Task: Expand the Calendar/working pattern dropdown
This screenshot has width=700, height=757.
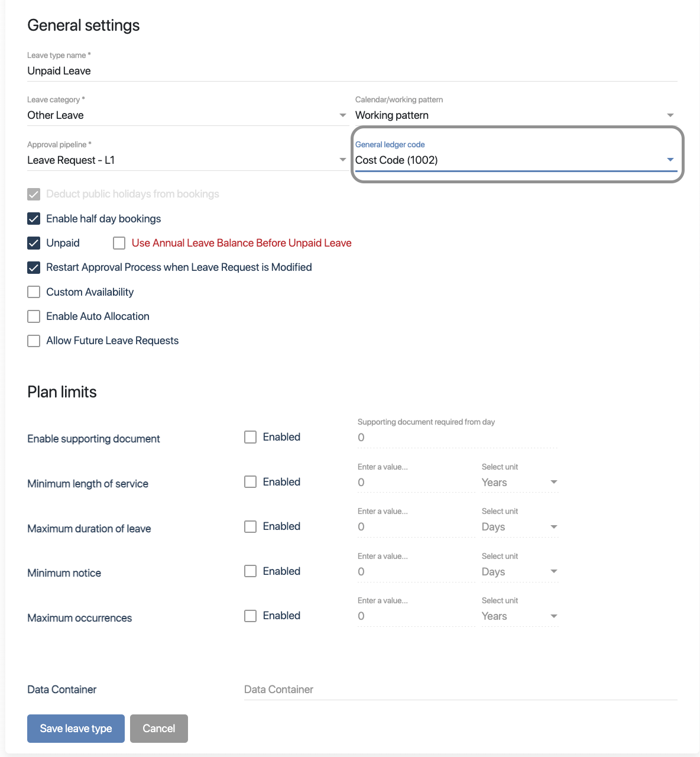Action: pyautogui.click(x=514, y=115)
